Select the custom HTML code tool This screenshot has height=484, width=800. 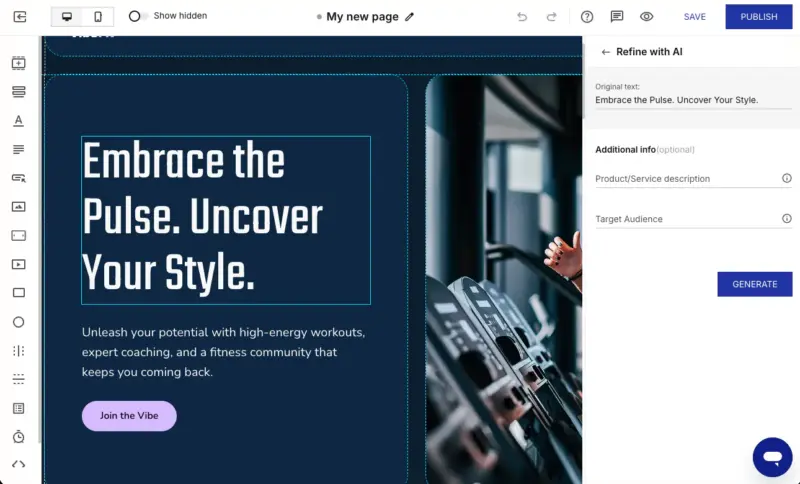click(18, 464)
